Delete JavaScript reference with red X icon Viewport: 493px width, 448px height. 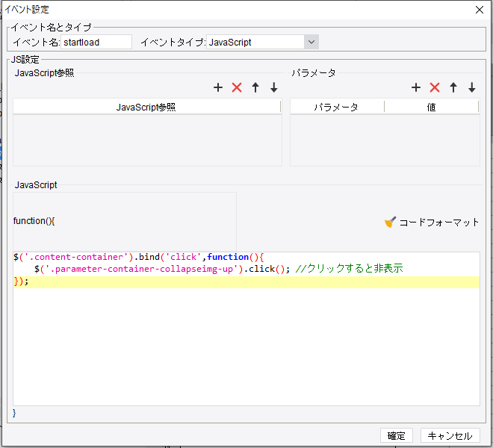click(237, 87)
